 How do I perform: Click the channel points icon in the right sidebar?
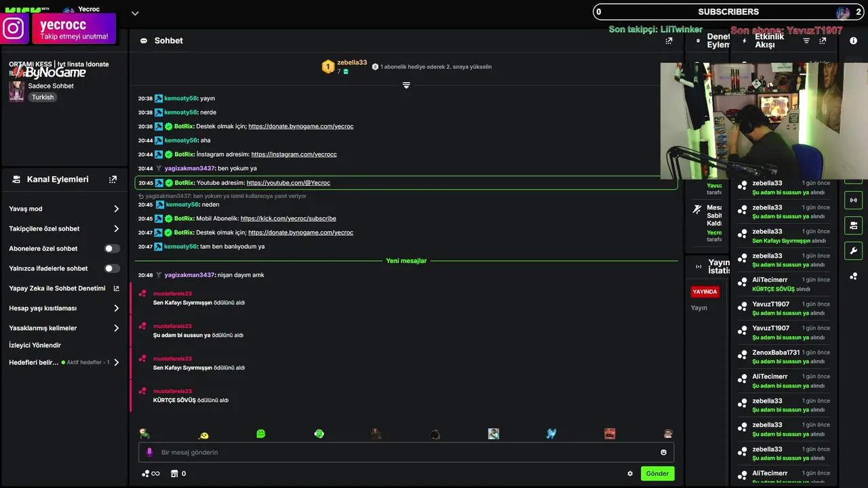853,276
